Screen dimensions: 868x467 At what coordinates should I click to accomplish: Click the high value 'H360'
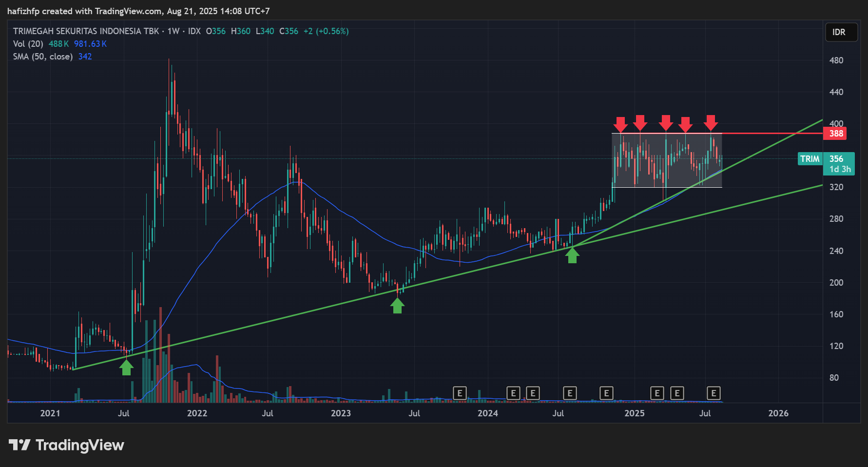coord(241,31)
